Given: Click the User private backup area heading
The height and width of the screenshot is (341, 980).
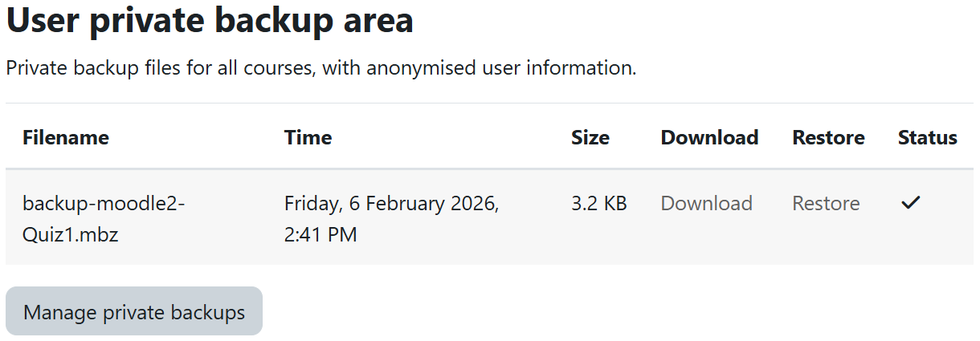Looking at the screenshot, I should (x=210, y=21).
